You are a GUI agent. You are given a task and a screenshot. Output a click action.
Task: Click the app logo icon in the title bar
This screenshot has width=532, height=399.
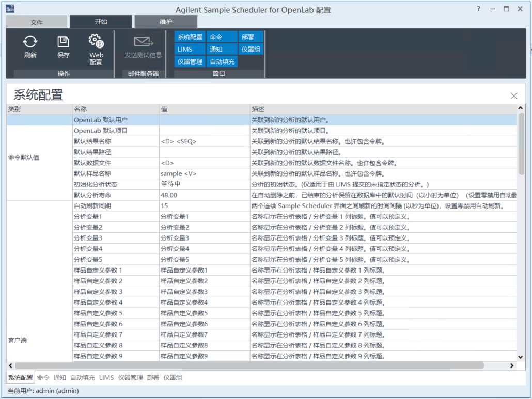click(10, 9)
